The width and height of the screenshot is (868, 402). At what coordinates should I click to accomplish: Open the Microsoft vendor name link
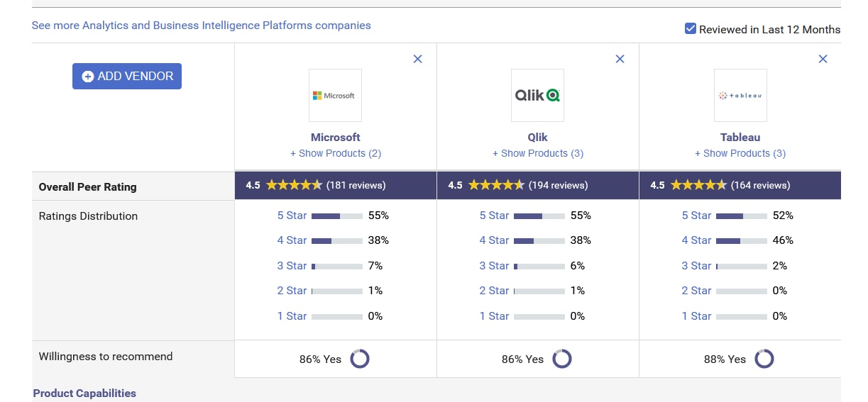tap(336, 138)
